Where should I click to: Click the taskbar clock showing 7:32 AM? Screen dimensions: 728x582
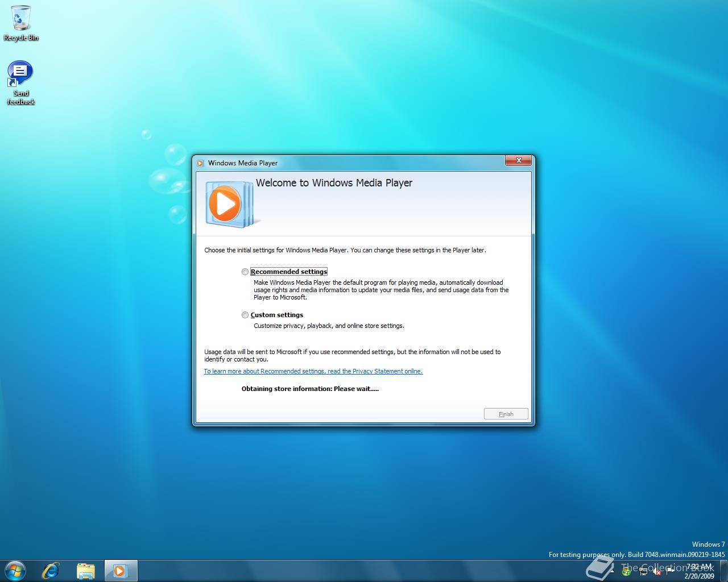pyautogui.click(x=699, y=571)
